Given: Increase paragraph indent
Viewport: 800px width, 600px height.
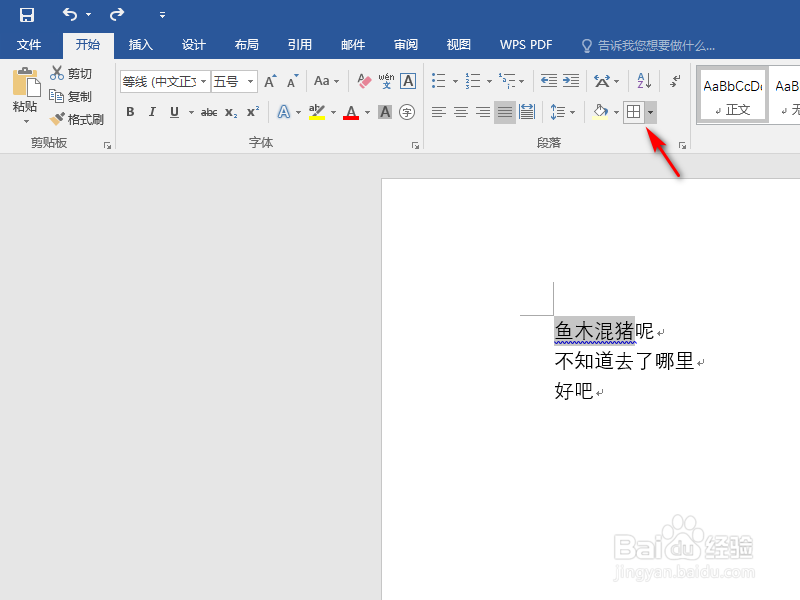Looking at the screenshot, I should point(570,79).
